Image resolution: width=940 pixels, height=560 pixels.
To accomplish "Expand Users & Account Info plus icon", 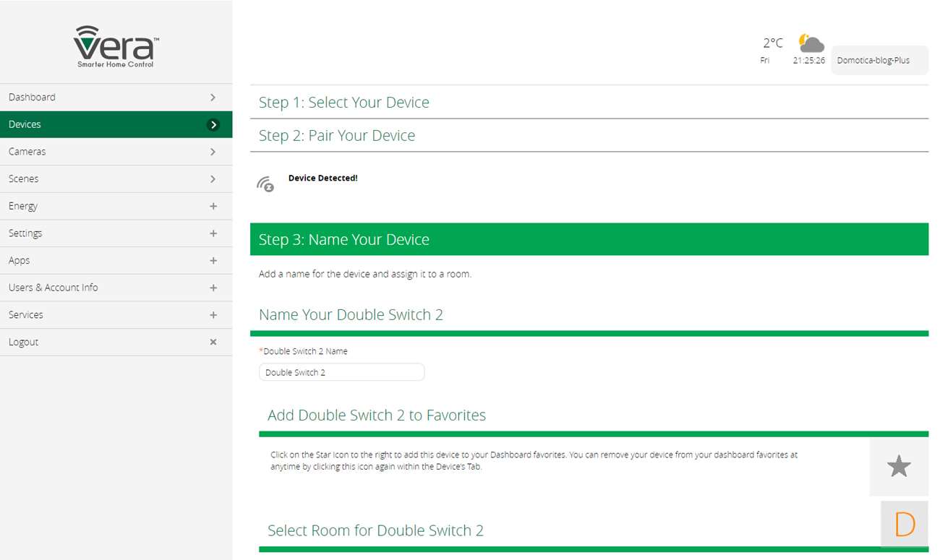I will [213, 288].
